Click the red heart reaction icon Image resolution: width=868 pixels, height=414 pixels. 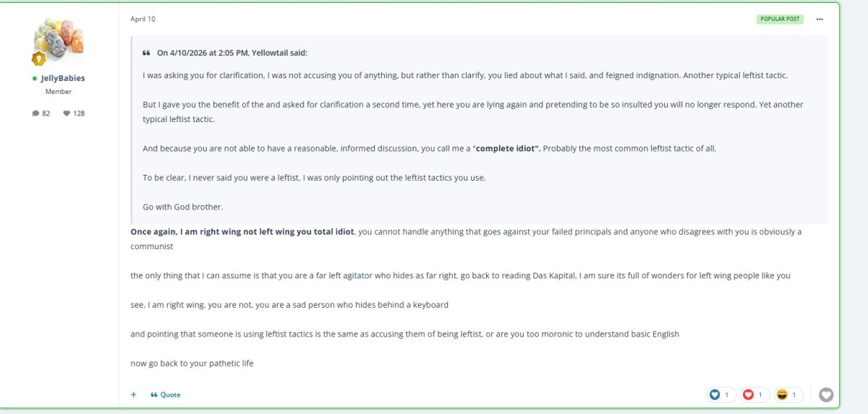click(x=748, y=394)
